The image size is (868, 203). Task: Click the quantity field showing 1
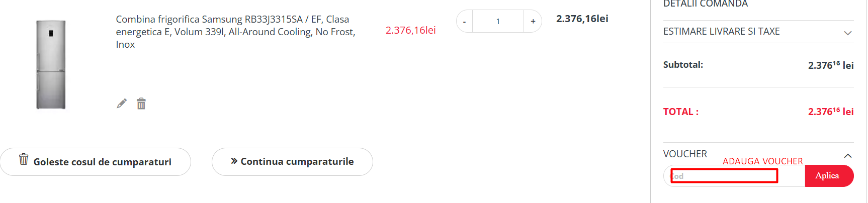click(x=498, y=22)
